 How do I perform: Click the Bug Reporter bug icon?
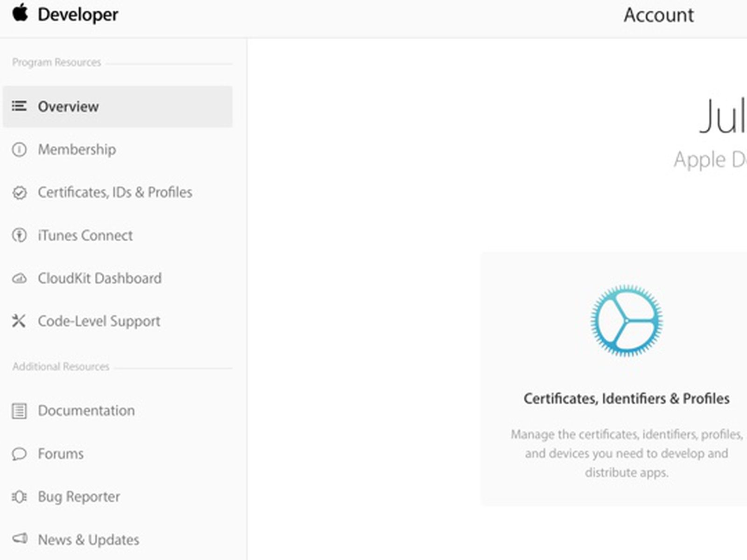click(19, 497)
